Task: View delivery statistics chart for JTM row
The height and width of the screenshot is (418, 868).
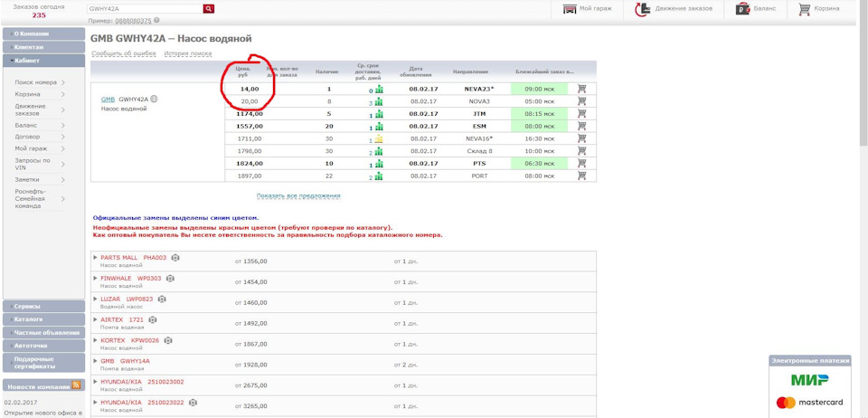Action: click(x=379, y=114)
